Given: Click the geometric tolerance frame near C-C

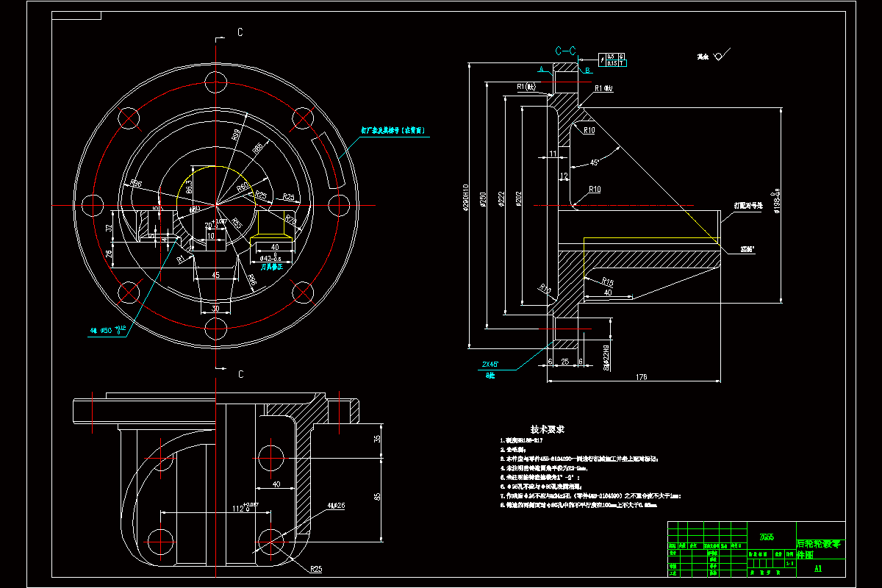Looking at the screenshot, I should pos(613,60).
